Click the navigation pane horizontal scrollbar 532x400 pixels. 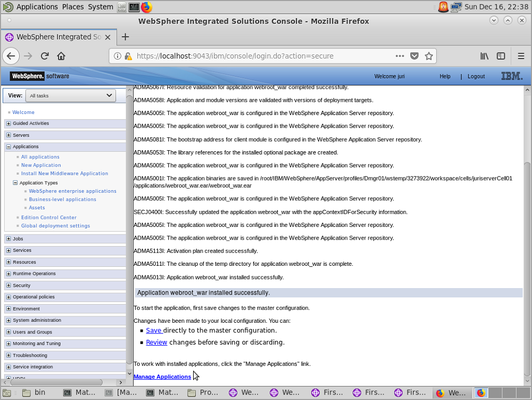point(56,382)
